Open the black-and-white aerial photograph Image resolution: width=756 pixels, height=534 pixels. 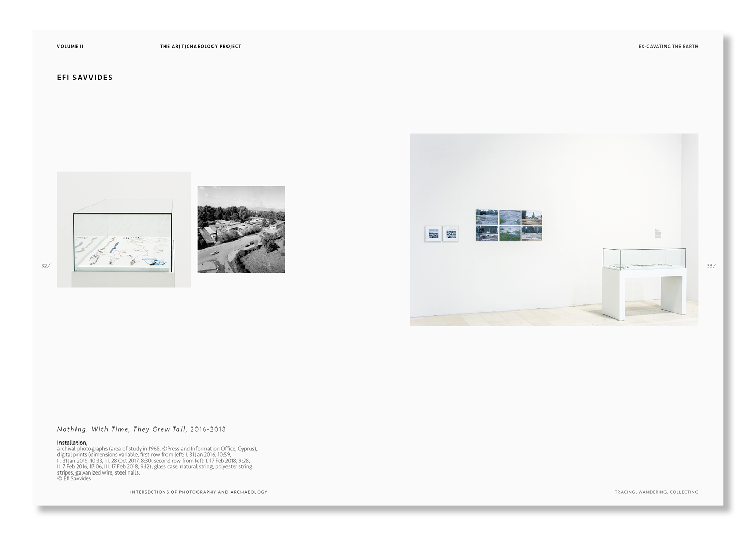tap(241, 230)
